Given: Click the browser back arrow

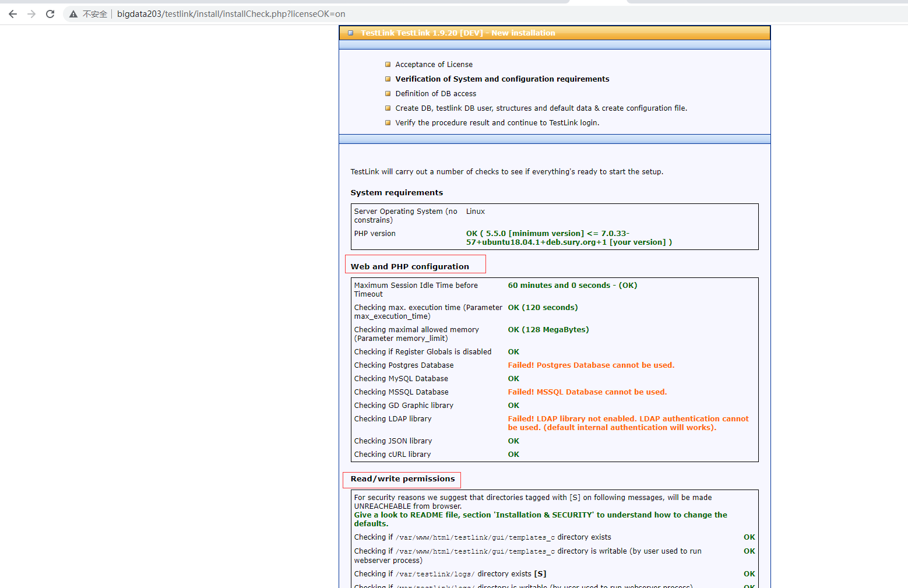Looking at the screenshot, I should click(x=13, y=14).
